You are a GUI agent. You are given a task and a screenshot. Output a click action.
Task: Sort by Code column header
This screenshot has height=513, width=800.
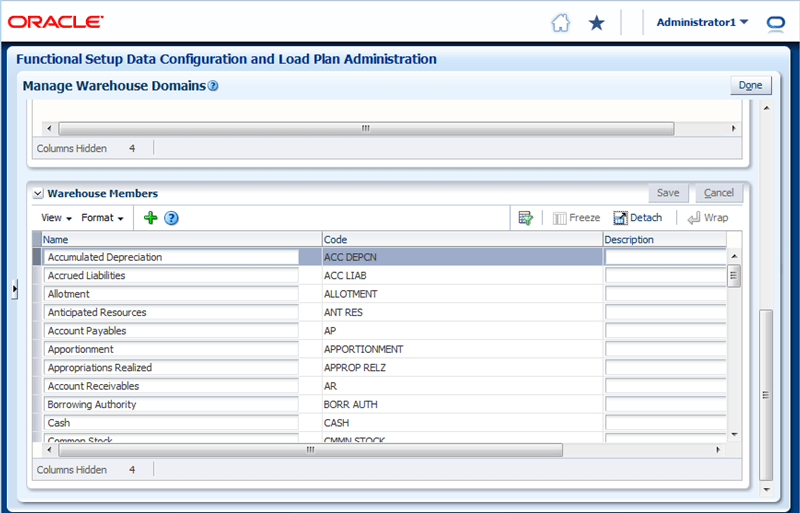click(462, 239)
